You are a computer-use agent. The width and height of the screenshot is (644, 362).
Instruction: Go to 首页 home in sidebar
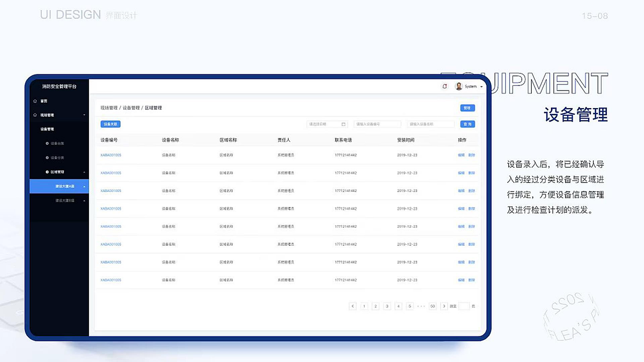point(44,101)
